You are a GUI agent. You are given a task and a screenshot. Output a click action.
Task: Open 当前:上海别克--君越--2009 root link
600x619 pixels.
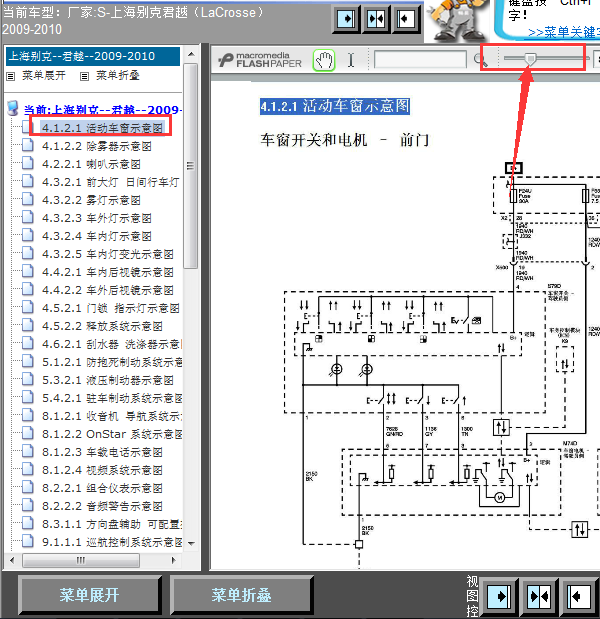(x=103, y=110)
